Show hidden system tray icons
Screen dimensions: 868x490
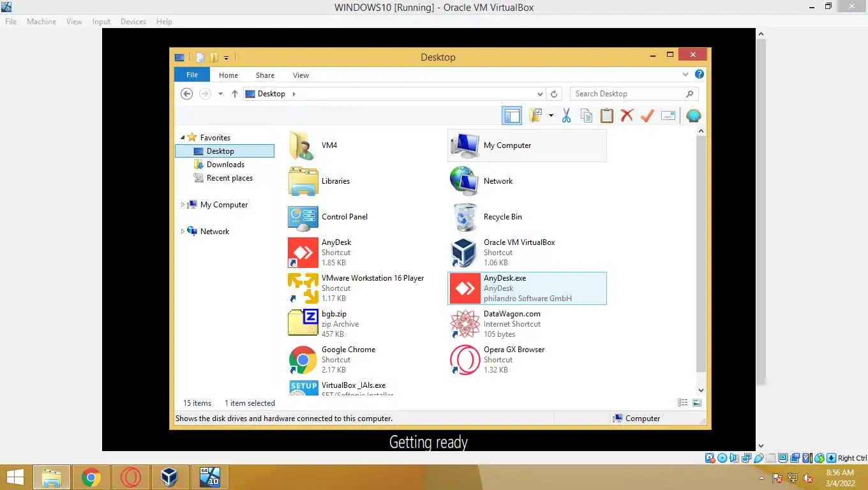pyautogui.click(x=761, y=478)
